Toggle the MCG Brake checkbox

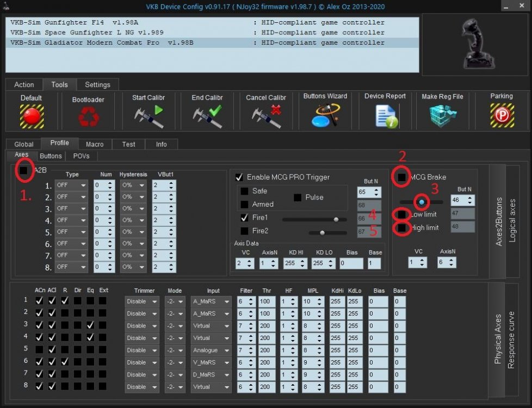click(401, 177)
